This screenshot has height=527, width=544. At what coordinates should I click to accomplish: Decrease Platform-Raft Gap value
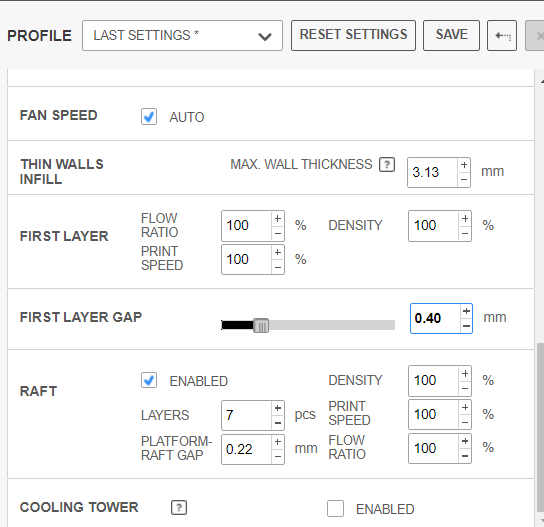tap(278, 457)
